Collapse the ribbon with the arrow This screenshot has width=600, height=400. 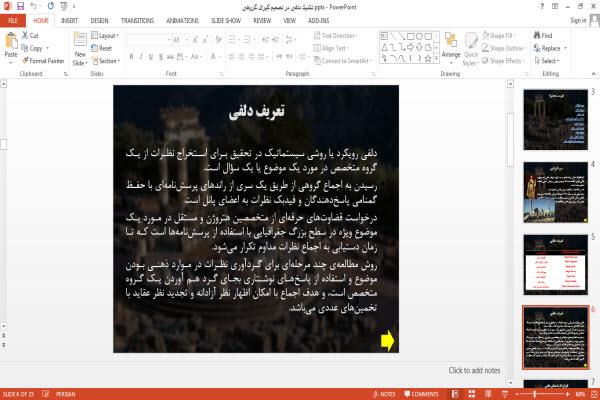[x=593, y=74]
